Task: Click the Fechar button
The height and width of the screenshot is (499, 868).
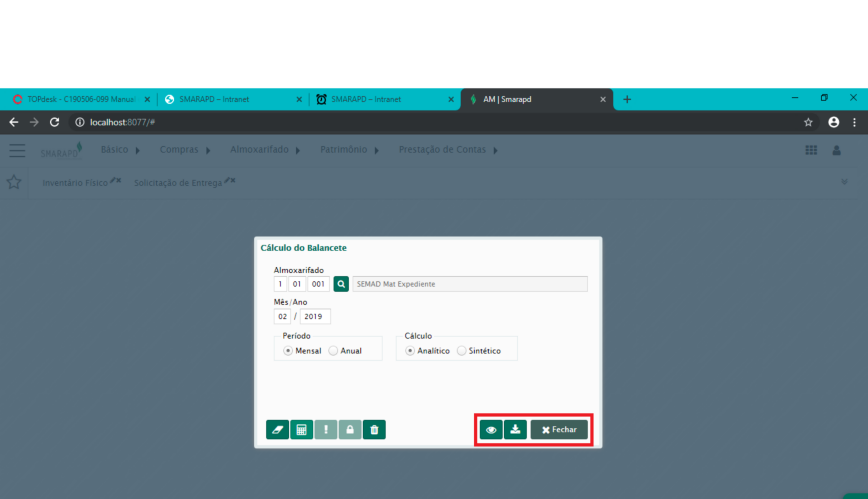Action: (559, 429)
